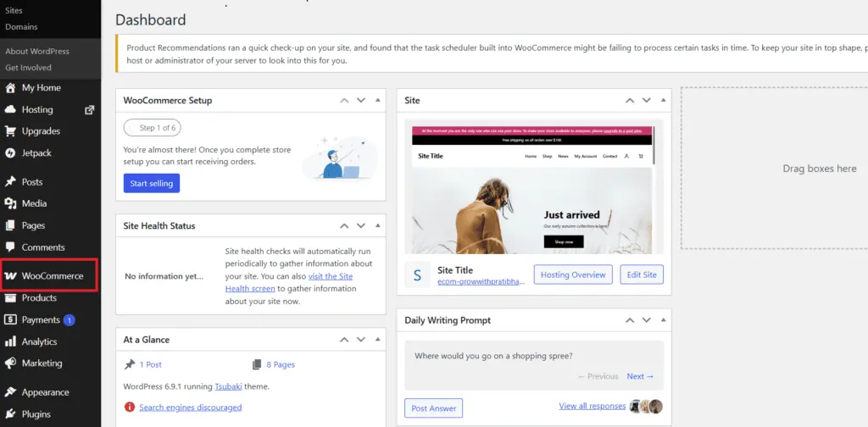868x427 pixels.
Task: Move the Site box up
Action: pyautogui.click(x=630, y=100)
